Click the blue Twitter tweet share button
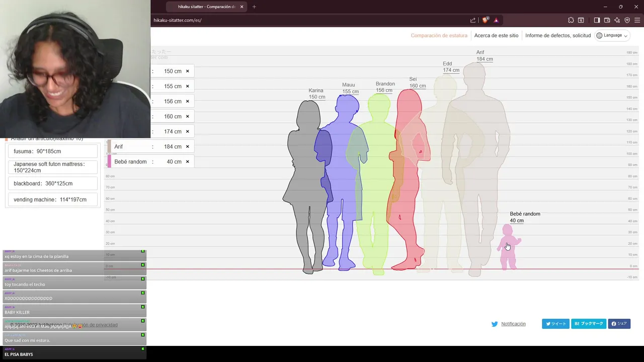The width and height of the screenshot is (644, 362). [555, 324]
